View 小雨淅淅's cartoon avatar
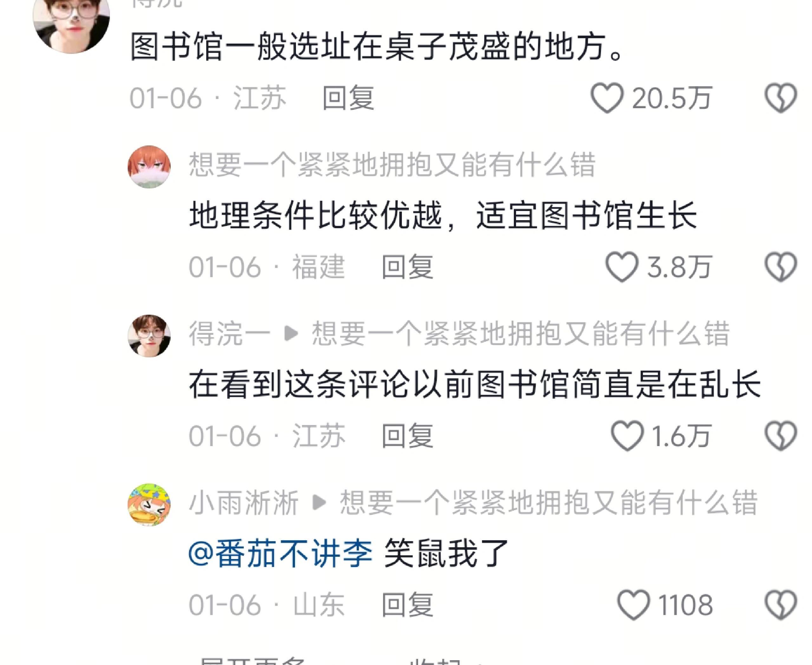Screen dimensions: 812x665 pyautogui.click(x=149, y=505)
